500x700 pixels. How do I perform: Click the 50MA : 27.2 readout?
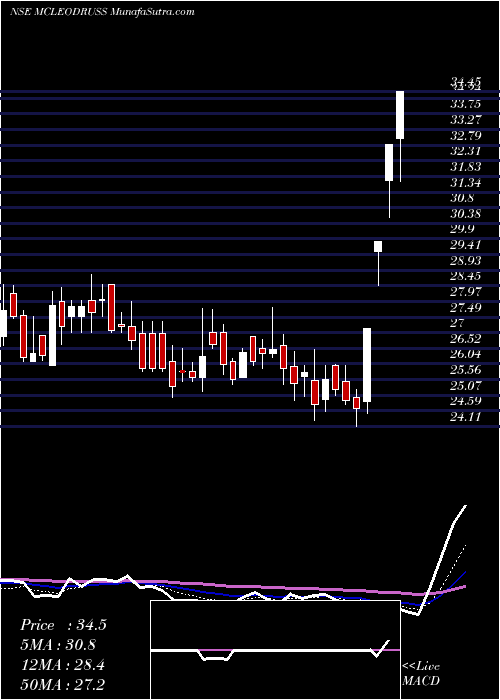(62, 684)
